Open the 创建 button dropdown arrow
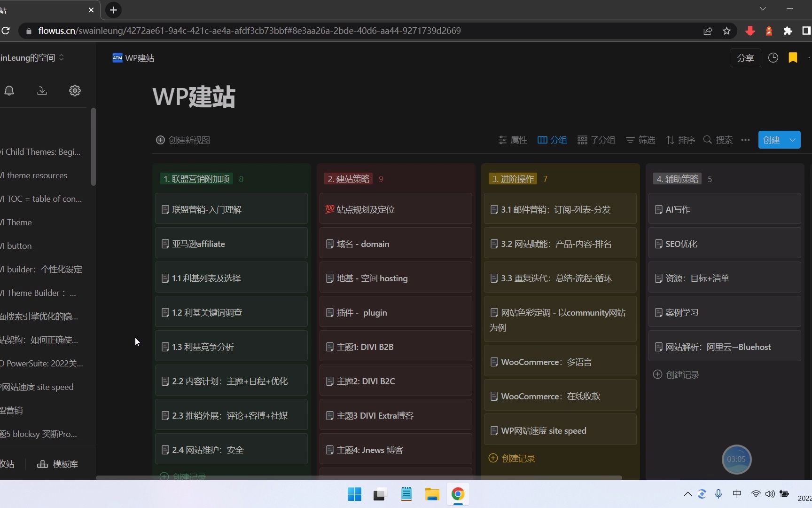Image resolution: width=812 pixels, height=508 pixels. pos(792,140)
